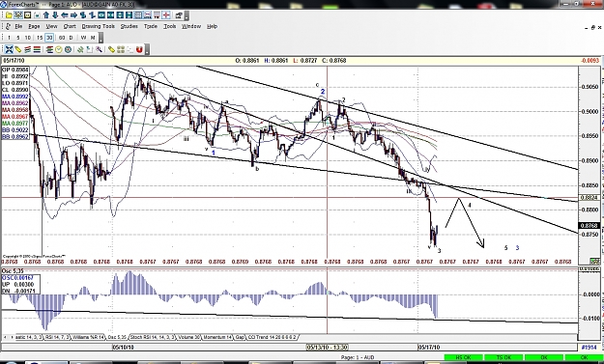The height and width of the screenshot is (364, 604).
Task: Switch to the Osc 5,35 tab
Action: pyautogui.click(x=117, y=337)
